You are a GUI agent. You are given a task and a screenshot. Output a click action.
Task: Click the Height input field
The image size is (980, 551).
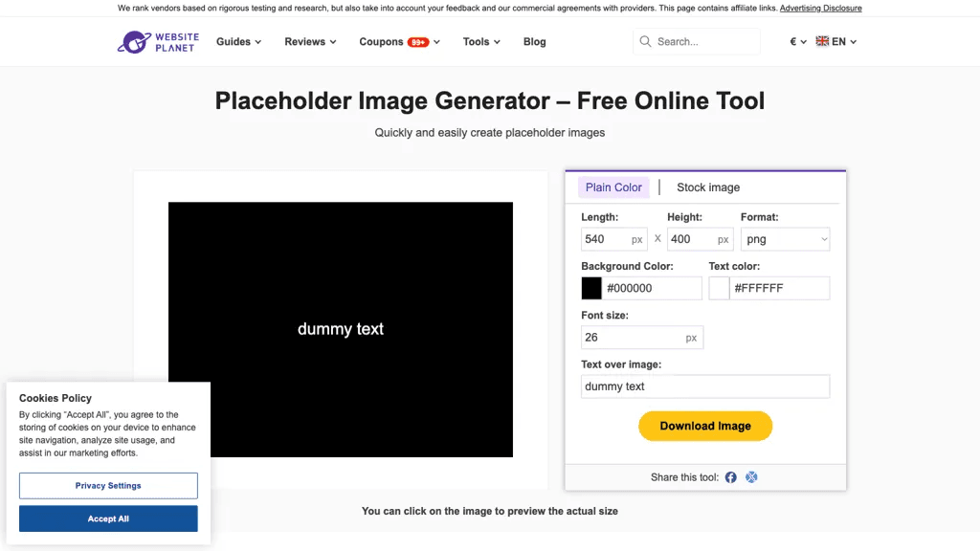(x=700, y=239)
